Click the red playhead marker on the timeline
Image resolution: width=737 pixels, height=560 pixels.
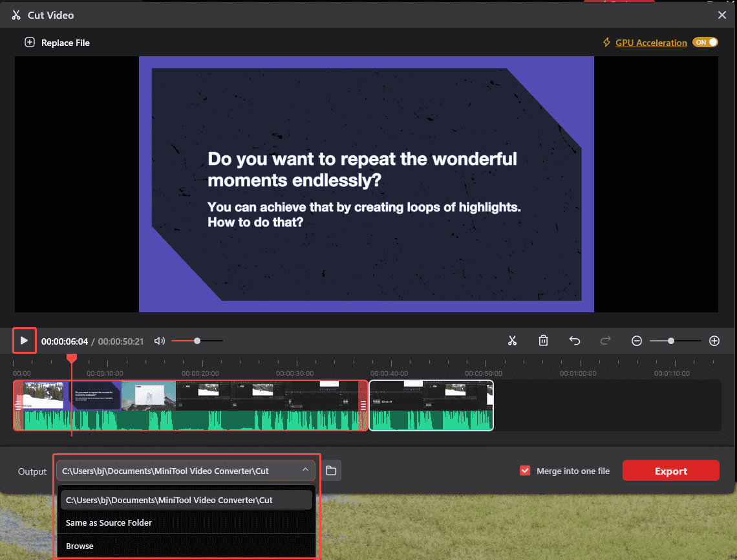(72, 359)
